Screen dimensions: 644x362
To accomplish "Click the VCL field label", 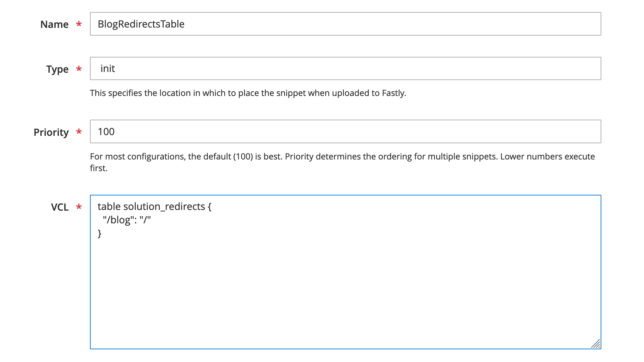I will [60, 207].
